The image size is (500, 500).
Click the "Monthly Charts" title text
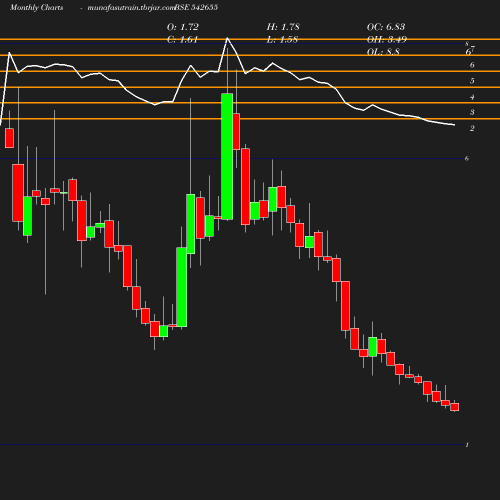click(37, 7)
